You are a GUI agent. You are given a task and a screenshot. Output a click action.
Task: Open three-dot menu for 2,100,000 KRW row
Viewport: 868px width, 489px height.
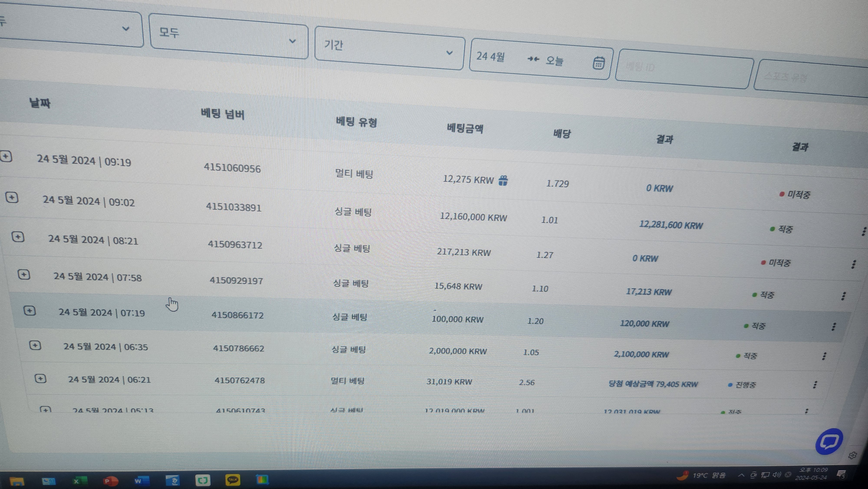click(824, 356)
